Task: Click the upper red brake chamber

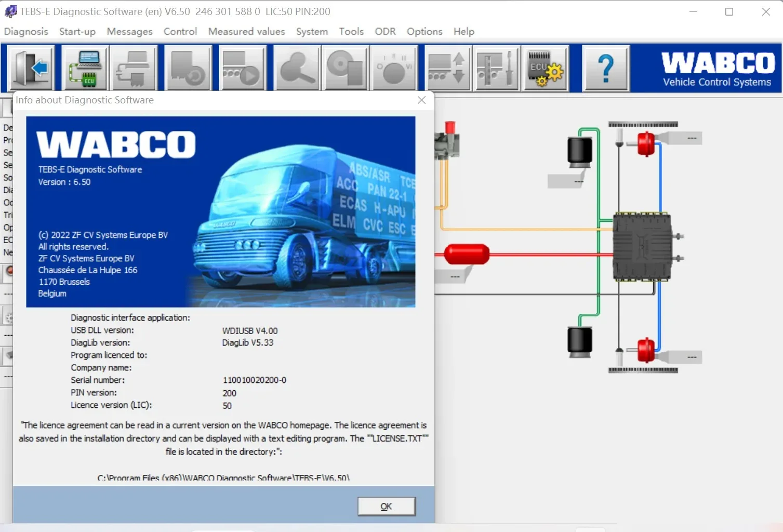Action: pyautogui.click(x=646, y=144)
